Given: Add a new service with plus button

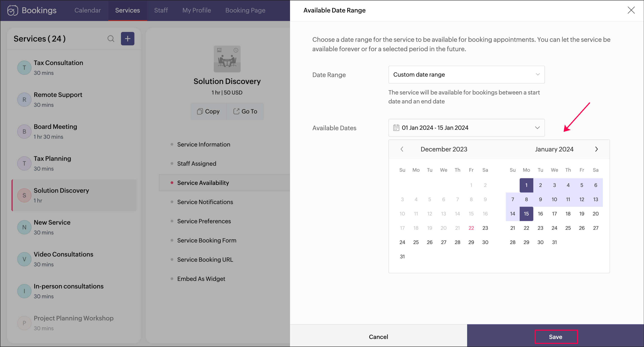Looking at the screenshot, I should coord(127,39).
